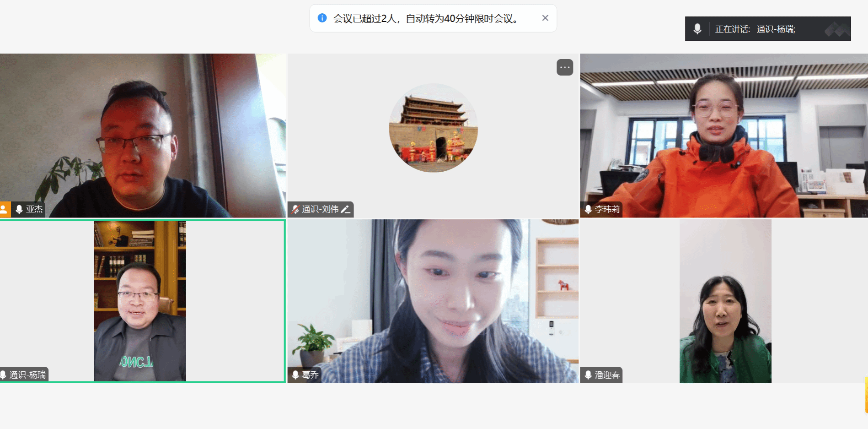Click the muted microphone icon for 通识-刘伟

295,209
